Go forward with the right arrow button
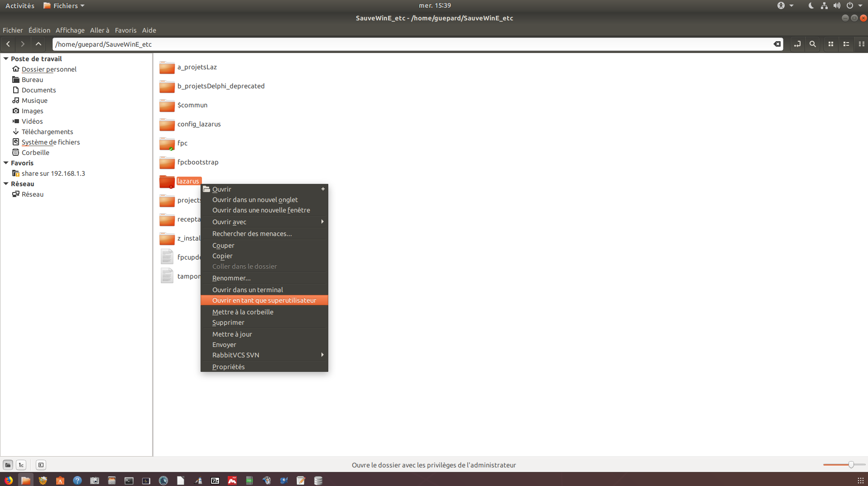The image size is (868, 486). point(23,44)
